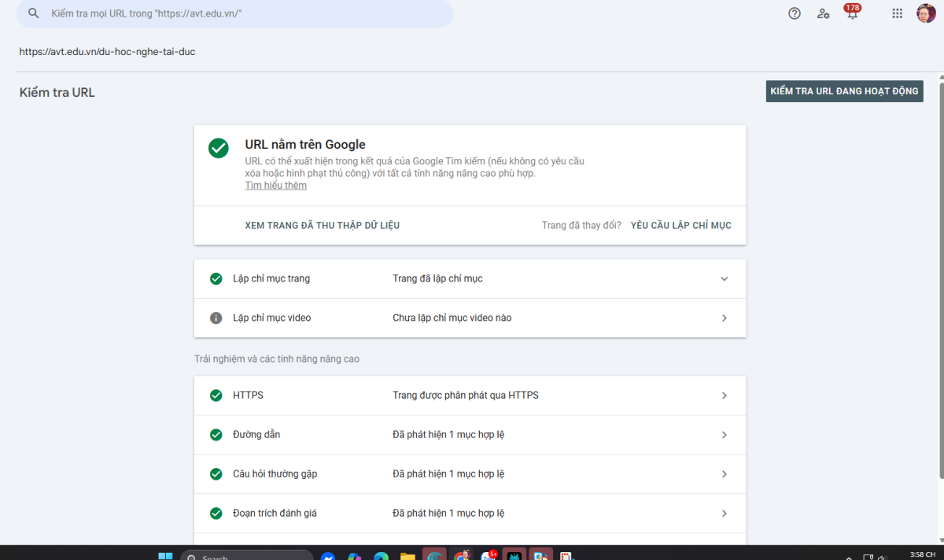Screen dimensions: 944x560
Task: Open Lập chỉ mục video details arrow
Action: [724, 318]
